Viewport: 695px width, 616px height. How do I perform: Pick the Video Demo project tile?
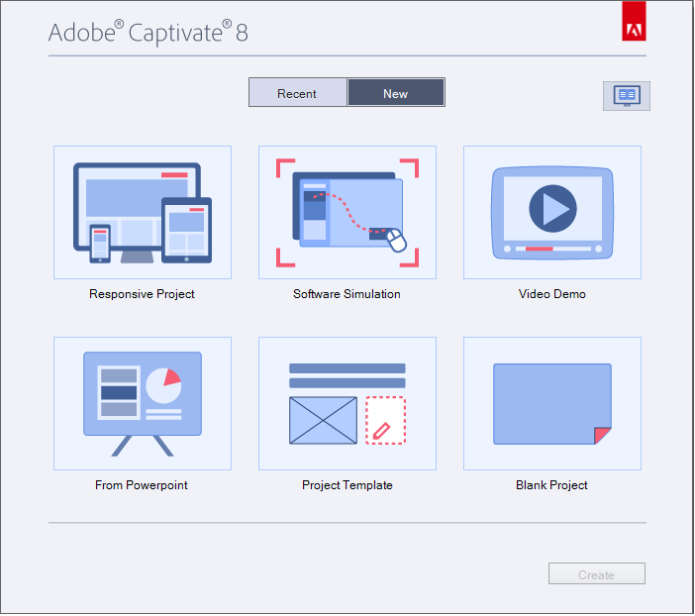(x=552, y=212)
